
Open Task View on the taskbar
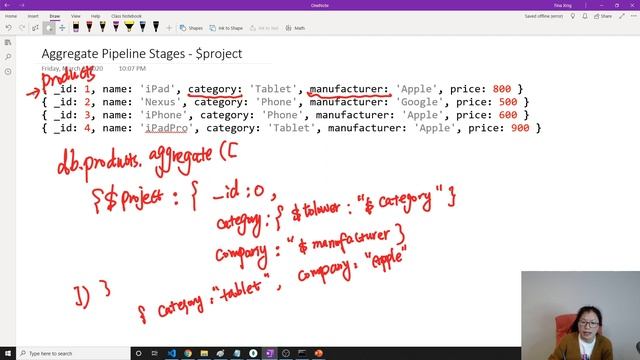(155, 353)
